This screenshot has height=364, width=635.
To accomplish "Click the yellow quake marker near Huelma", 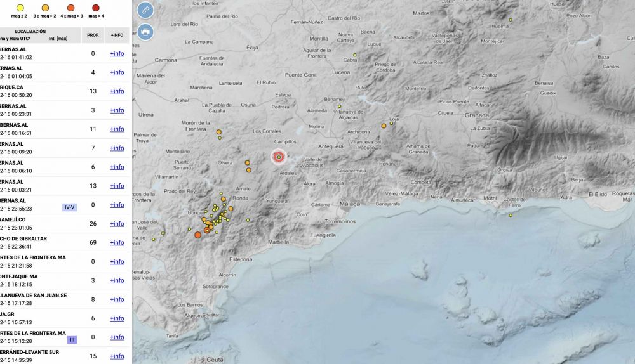I will [x=510, y=20].
